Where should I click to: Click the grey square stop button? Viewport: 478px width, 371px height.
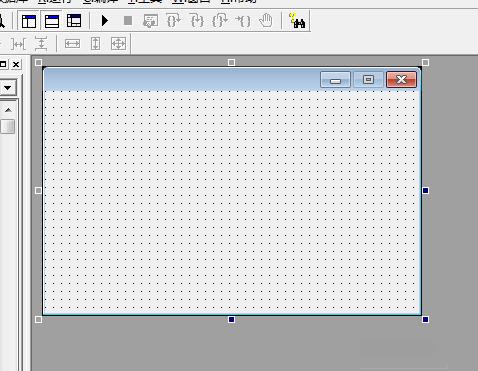coord(128,21)
